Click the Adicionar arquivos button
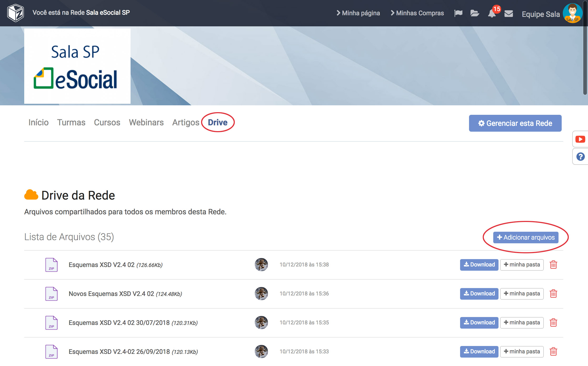 point(526,238)
